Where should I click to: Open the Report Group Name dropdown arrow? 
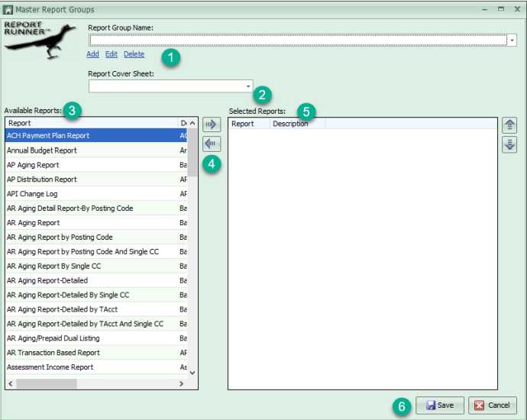512,40
